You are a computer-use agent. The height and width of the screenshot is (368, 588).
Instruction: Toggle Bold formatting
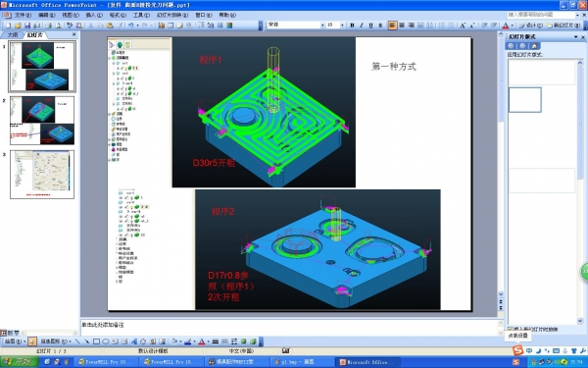(x=352, y=26)
